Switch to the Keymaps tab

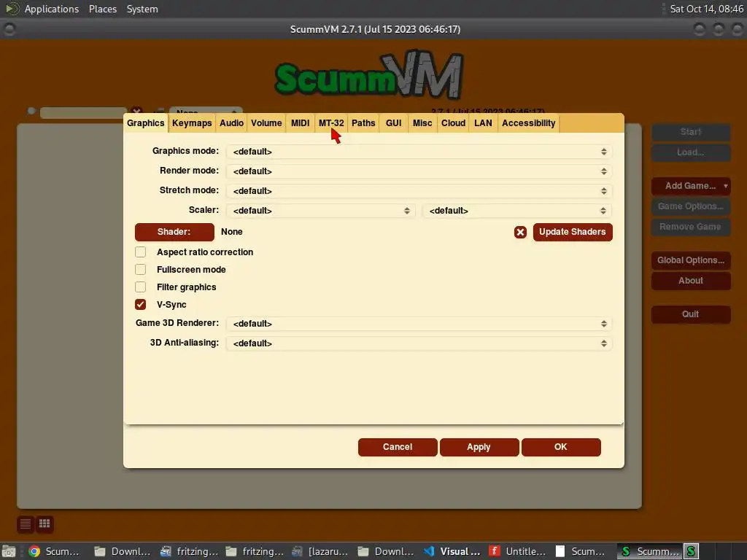point(192,123)
